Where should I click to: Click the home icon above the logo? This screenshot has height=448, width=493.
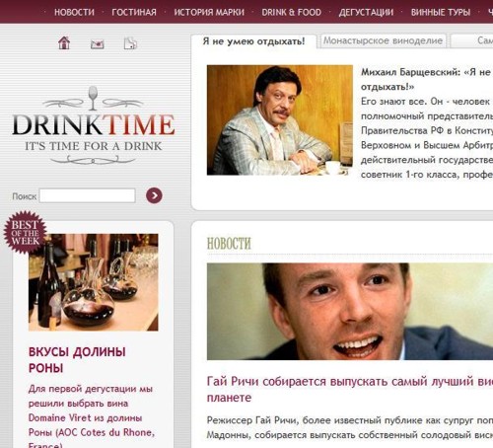[x=64, y=42]
